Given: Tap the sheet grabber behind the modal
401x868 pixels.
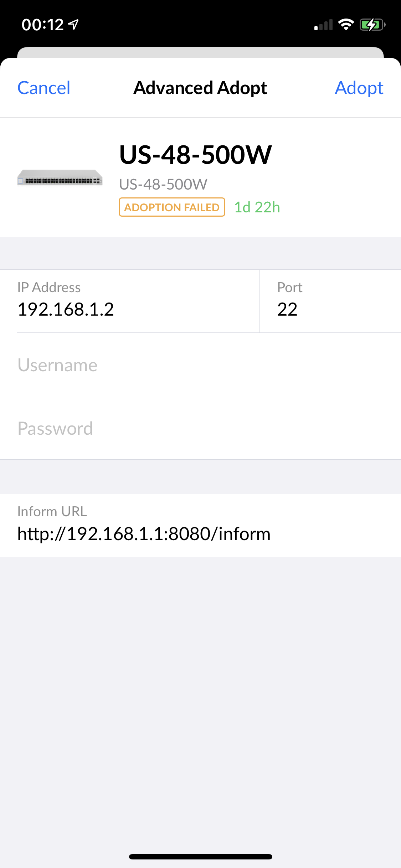Looking at the screenshot, I should tap(200, 52).
